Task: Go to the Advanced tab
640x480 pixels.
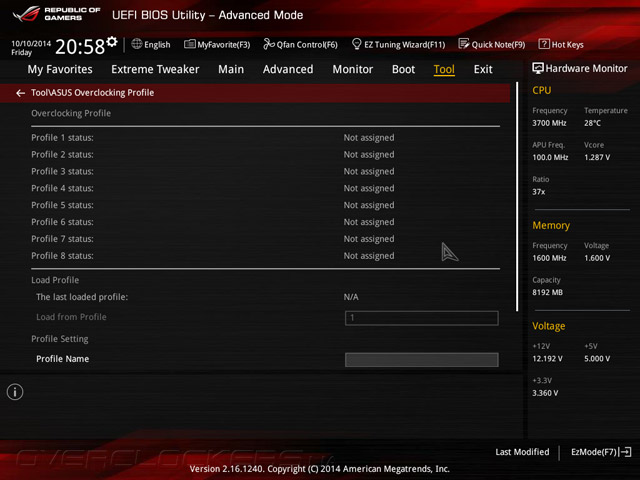Action: click(x=288, y=69)
